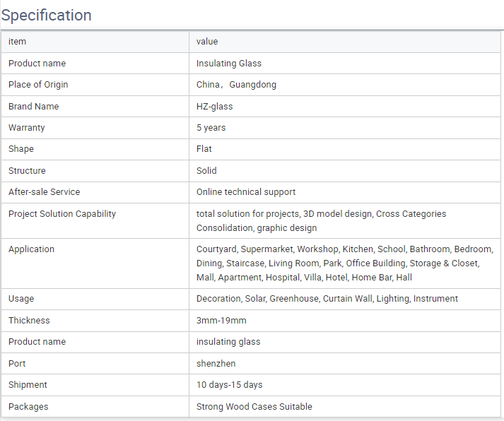Click the 'Solid' structure value
504x421 pixels.
pyautogui.click(x=206, y=170)
